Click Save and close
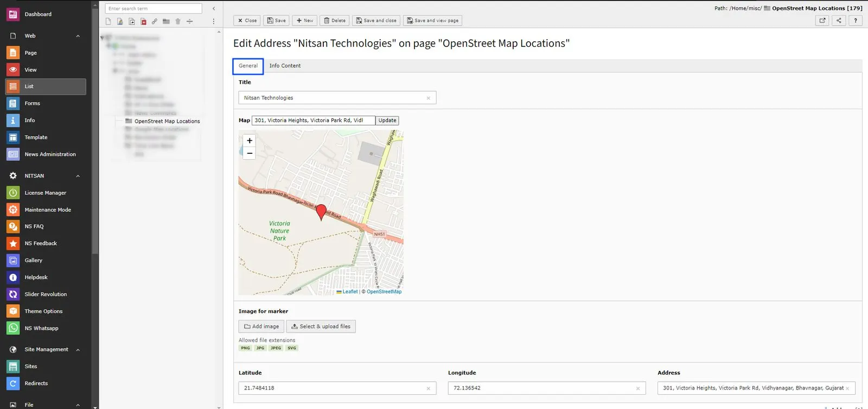 [376, 21]
